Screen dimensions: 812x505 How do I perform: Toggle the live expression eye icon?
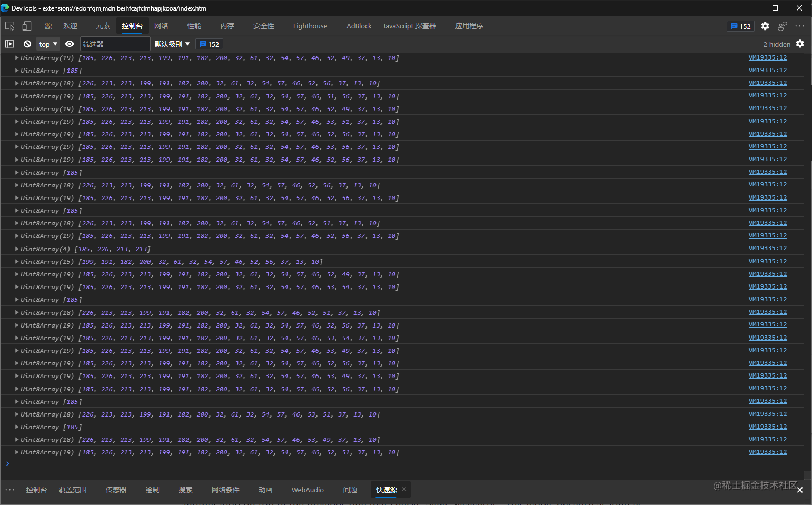coord(70,44)
